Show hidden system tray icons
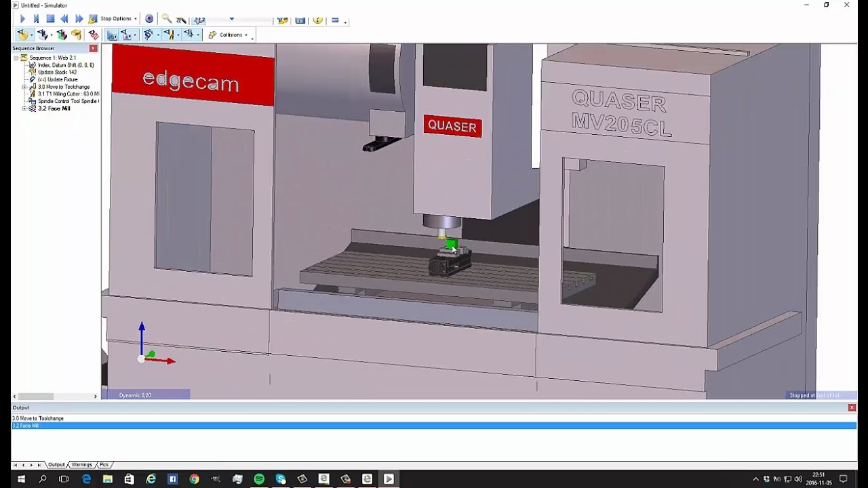868x488 pixels. tap(756, 479)
